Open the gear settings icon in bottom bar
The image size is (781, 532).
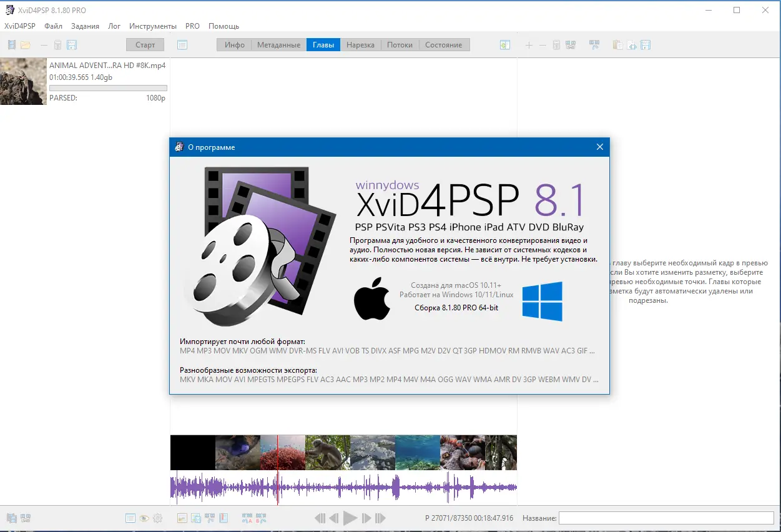[x=158, y=518]
